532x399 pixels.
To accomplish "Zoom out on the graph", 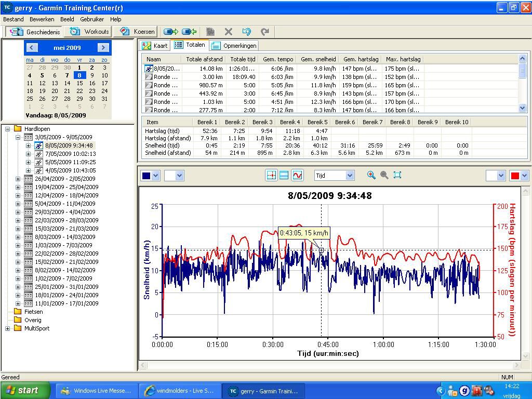I will tap(384, 175).
